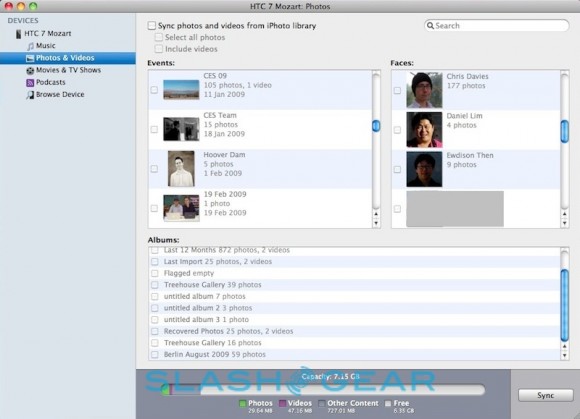Click the Free space legend square
This screenshot has height=419, width=580.
388,403
